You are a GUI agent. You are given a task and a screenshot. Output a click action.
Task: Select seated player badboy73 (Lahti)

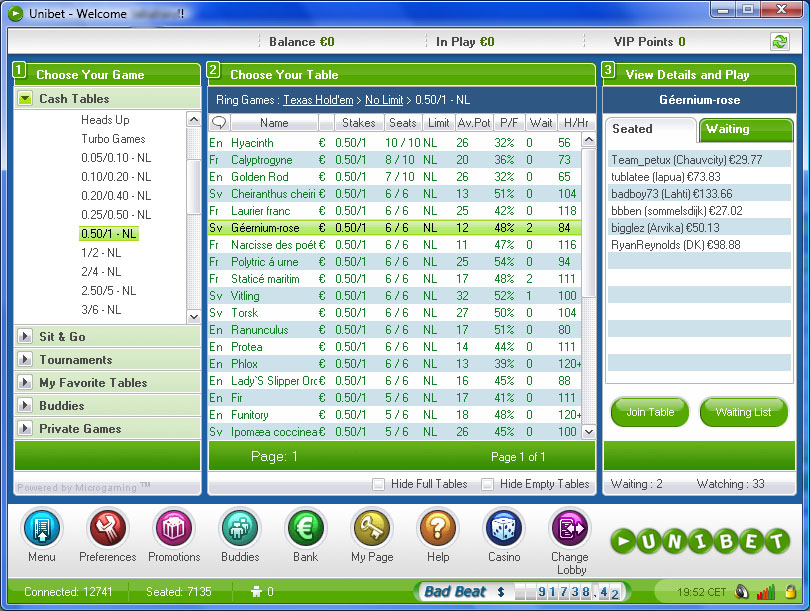(x=699, y=194)
